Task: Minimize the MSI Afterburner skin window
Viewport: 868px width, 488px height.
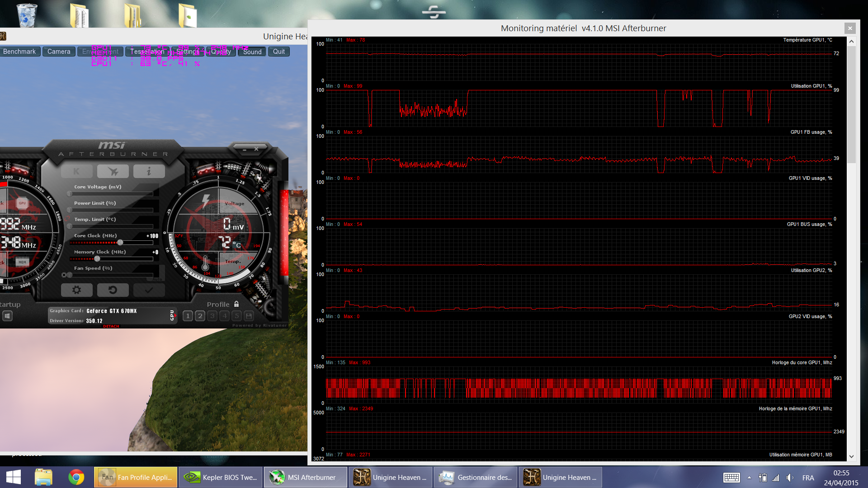Action: coord(245,149)
